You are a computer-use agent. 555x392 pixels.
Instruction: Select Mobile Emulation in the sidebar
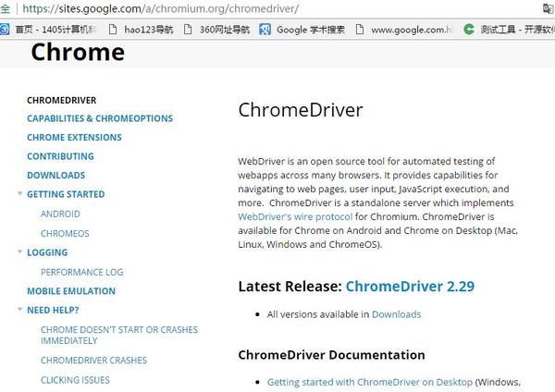coord(71,291)
